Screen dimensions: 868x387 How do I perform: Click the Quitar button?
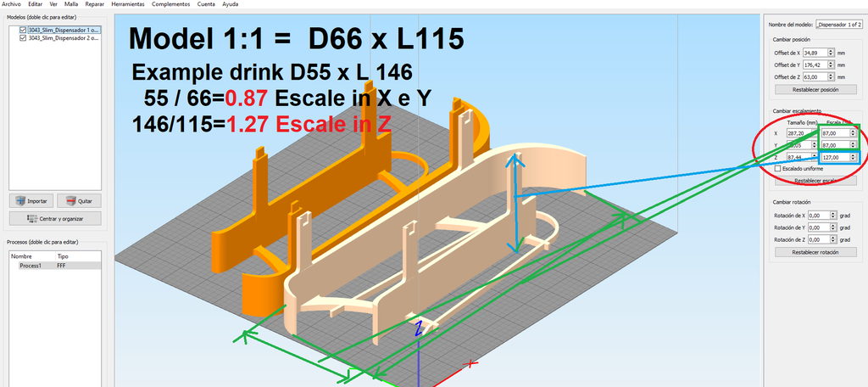pyautogui.click(x=79, y=200)
